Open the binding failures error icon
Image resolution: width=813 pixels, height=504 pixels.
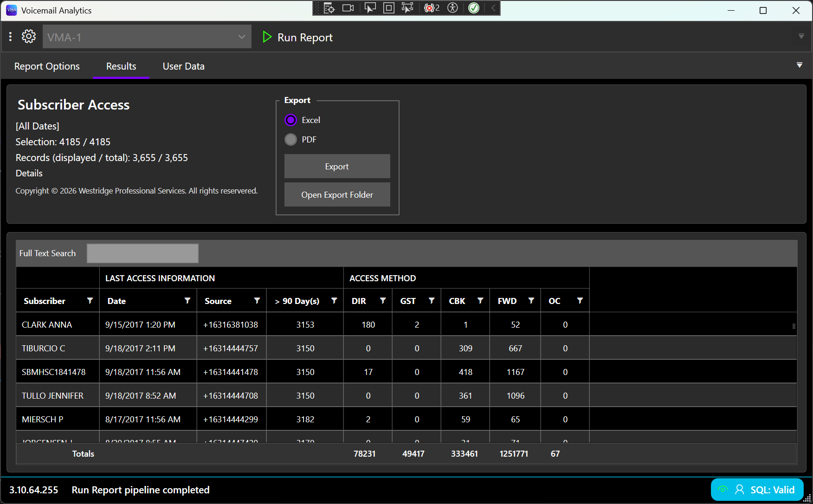432,8
